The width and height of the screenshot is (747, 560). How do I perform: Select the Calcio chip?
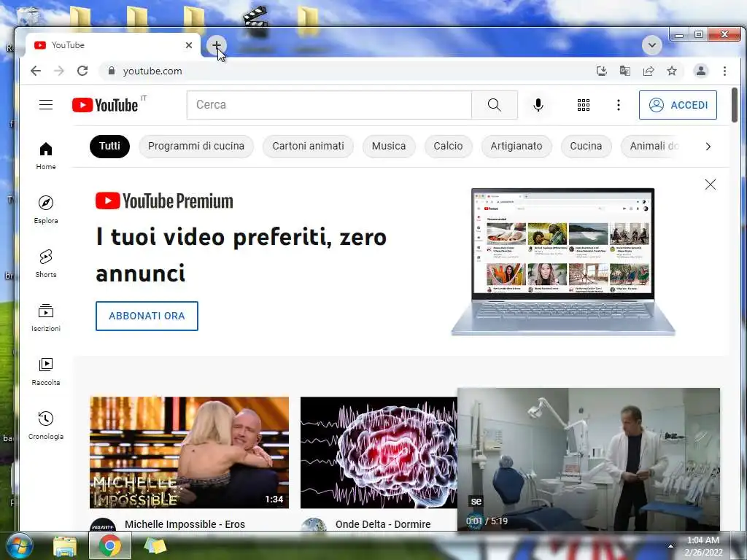(448, 146)
